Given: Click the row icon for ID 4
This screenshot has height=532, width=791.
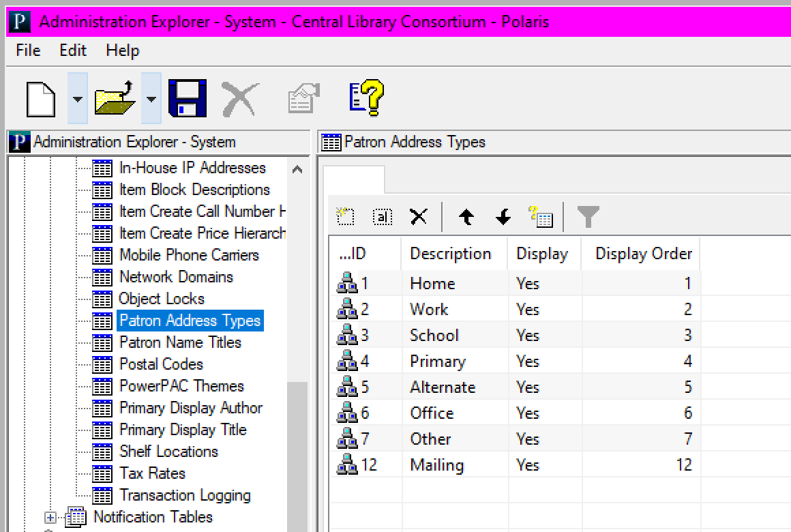Looking at the screenshot, I should pyautogui.click(x=347, y=361).
